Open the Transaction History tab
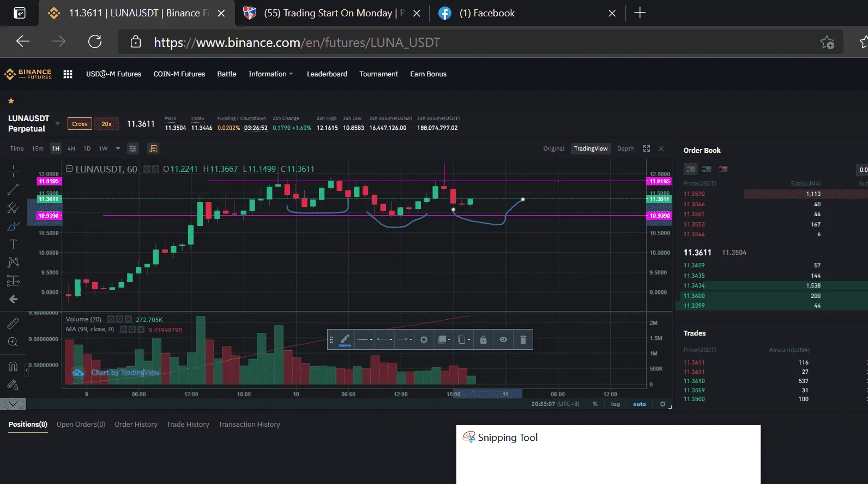Viewport: 868px width, 484px height. pos(249,425)
